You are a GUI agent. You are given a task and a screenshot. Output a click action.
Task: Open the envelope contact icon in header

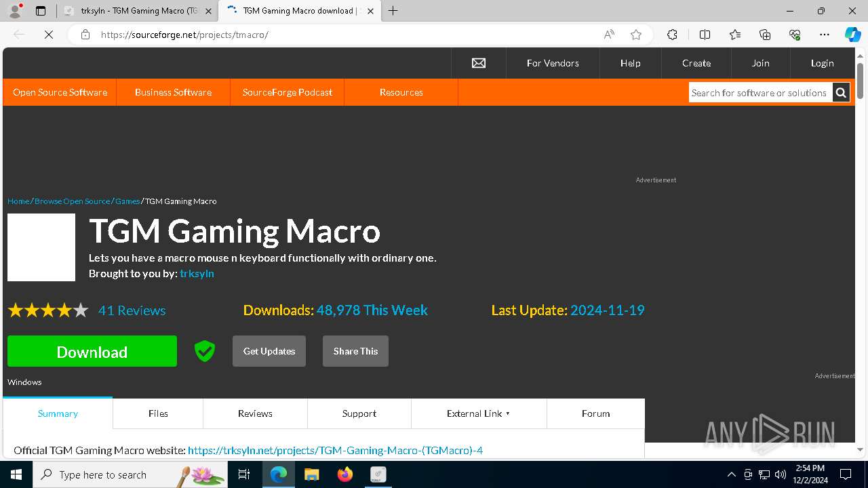click(x=479, y=63)
